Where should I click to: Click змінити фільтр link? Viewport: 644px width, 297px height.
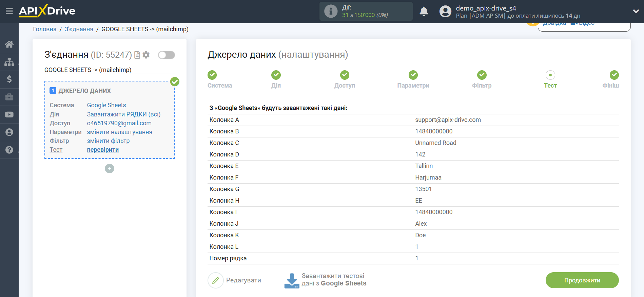click(109, 141)
